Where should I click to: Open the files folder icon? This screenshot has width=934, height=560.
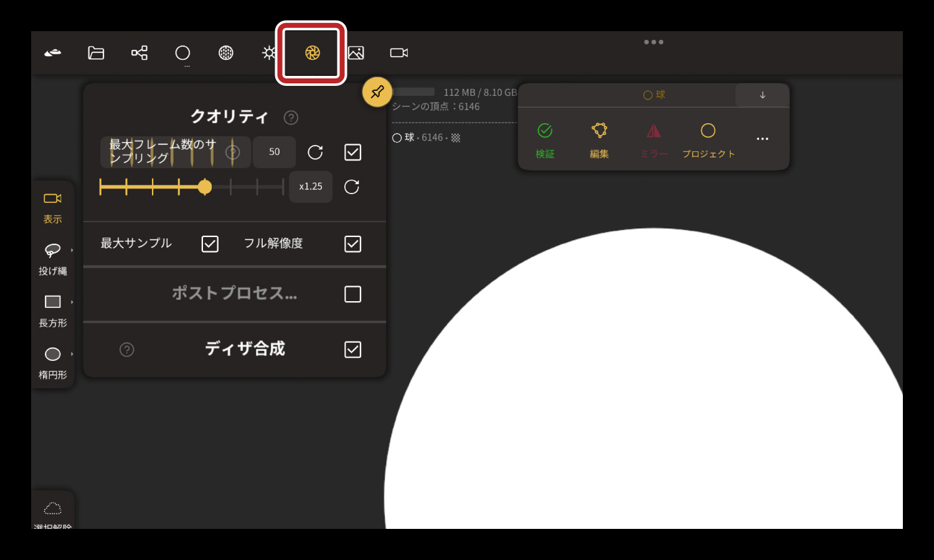click(x=96, y=53)
